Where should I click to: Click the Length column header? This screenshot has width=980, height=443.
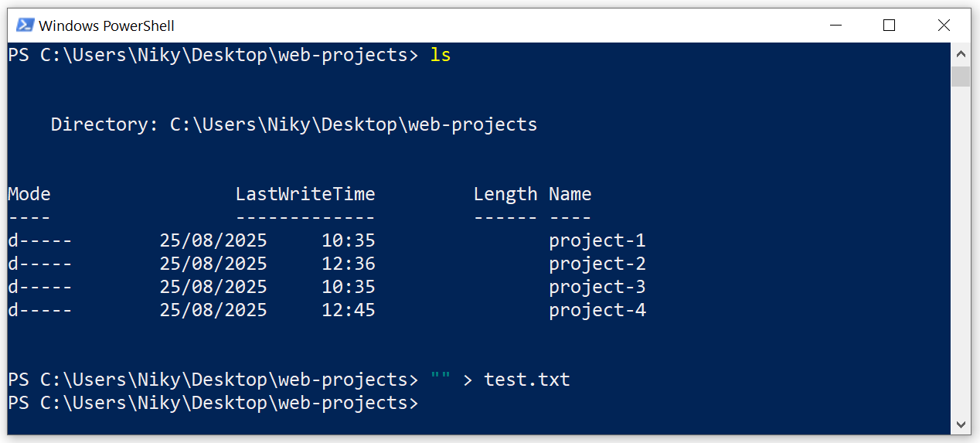point(505,194)
